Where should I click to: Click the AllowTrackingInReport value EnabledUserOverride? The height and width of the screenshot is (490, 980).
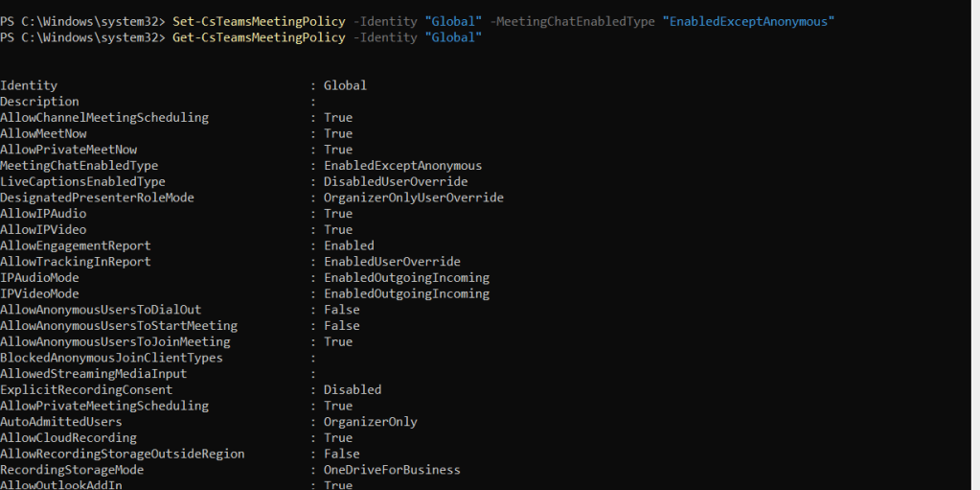(x=392, y=262)
